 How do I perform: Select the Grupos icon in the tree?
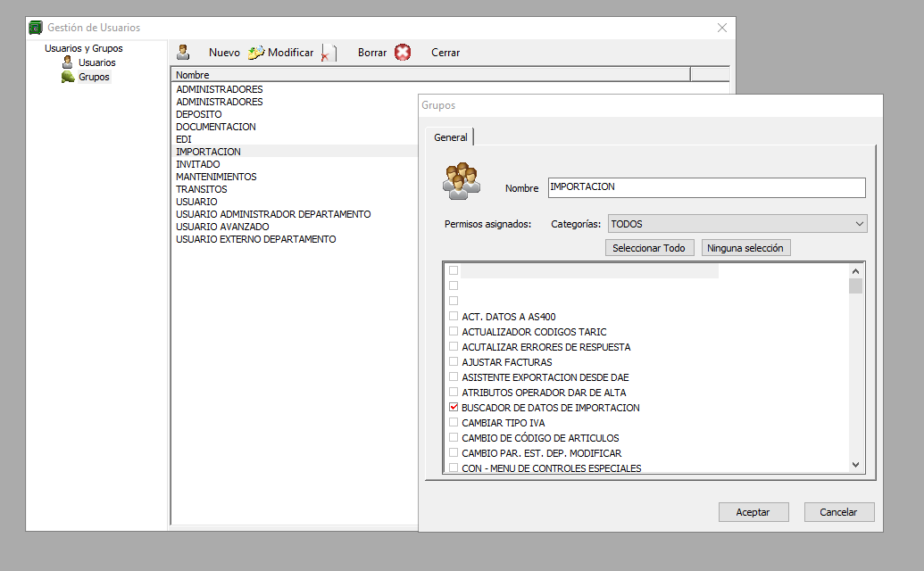(68, 77)
